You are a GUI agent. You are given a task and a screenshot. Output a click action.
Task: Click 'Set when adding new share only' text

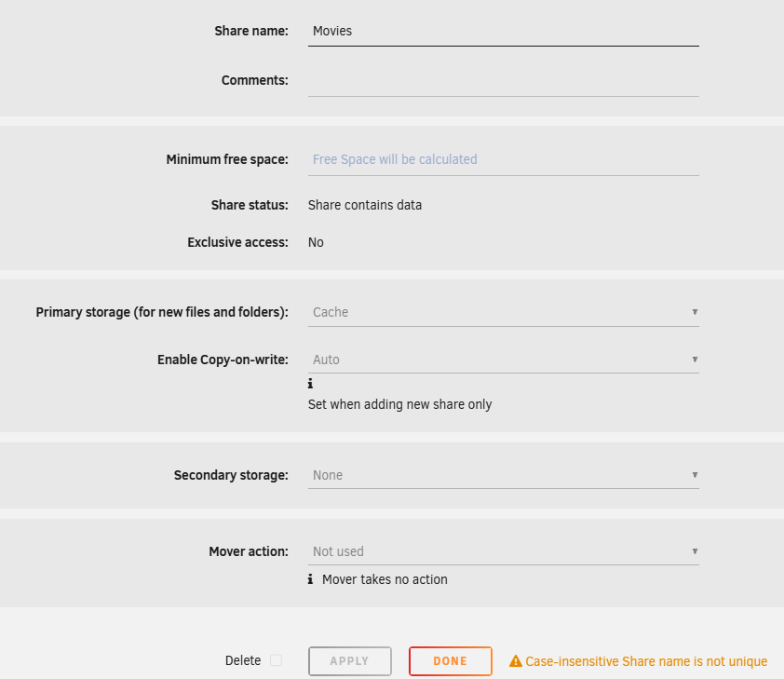pos(399,404)
